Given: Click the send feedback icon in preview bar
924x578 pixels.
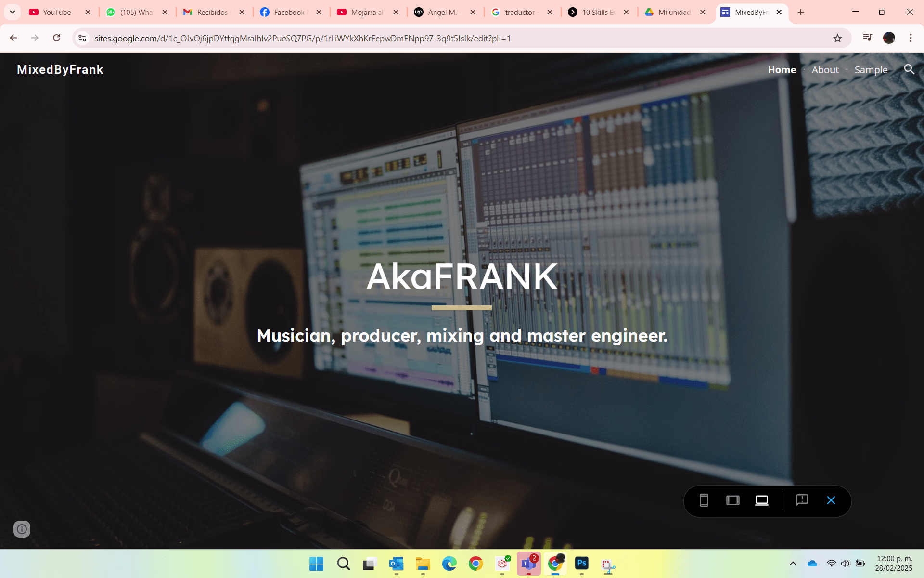Looking at the screenshot, I should [802, 500].
